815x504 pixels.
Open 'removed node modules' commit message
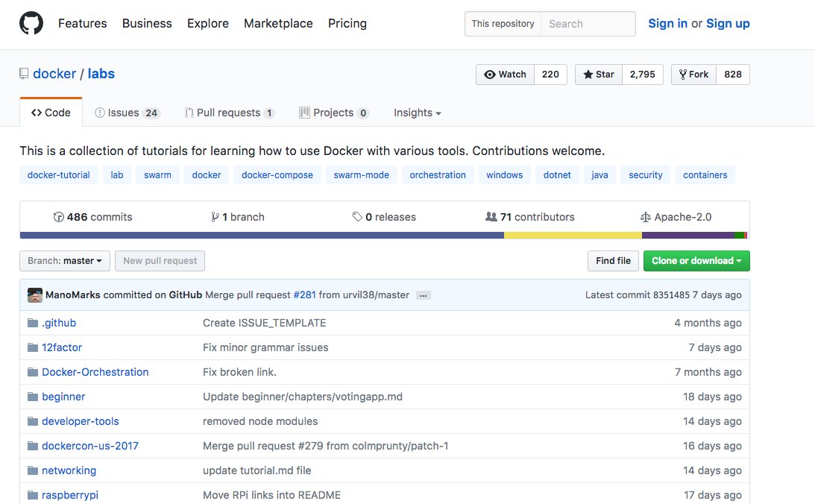pyautogui.click(x=260, y=421)
